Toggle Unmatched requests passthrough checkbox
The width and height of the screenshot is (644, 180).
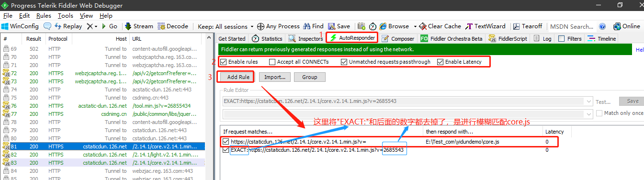tap(344, 62)
